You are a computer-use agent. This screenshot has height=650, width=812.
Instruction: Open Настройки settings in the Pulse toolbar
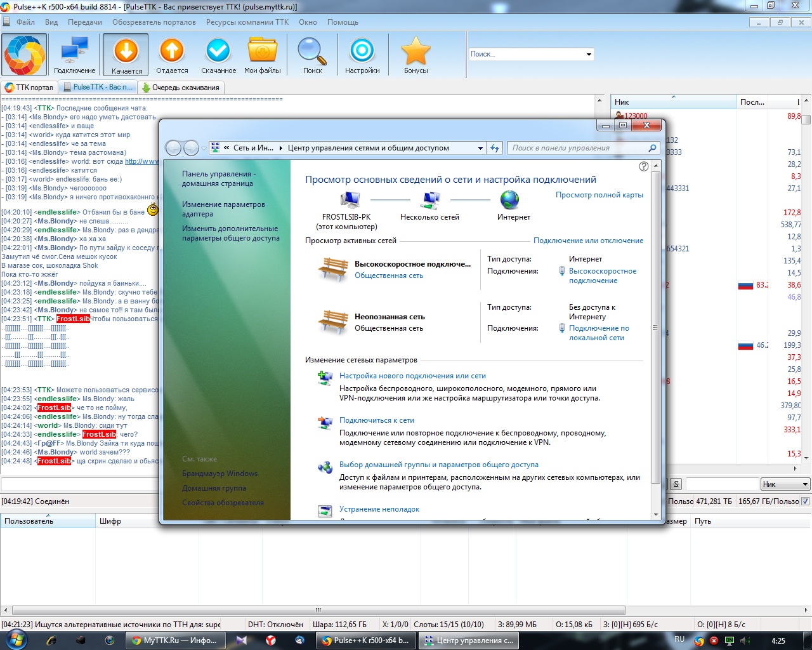click(x=362, y=55)
